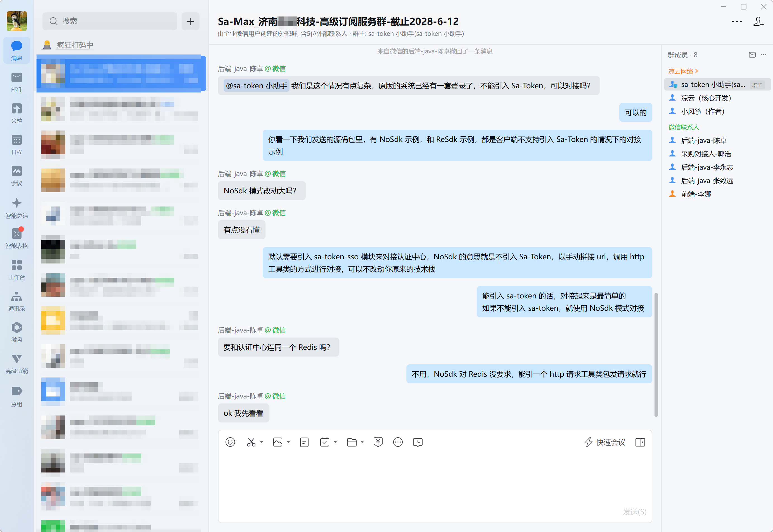Expand the screenshot tool dropdown arrow
Image resolution: width=773 pixels, height=532 pixels.
click(262, 442)
